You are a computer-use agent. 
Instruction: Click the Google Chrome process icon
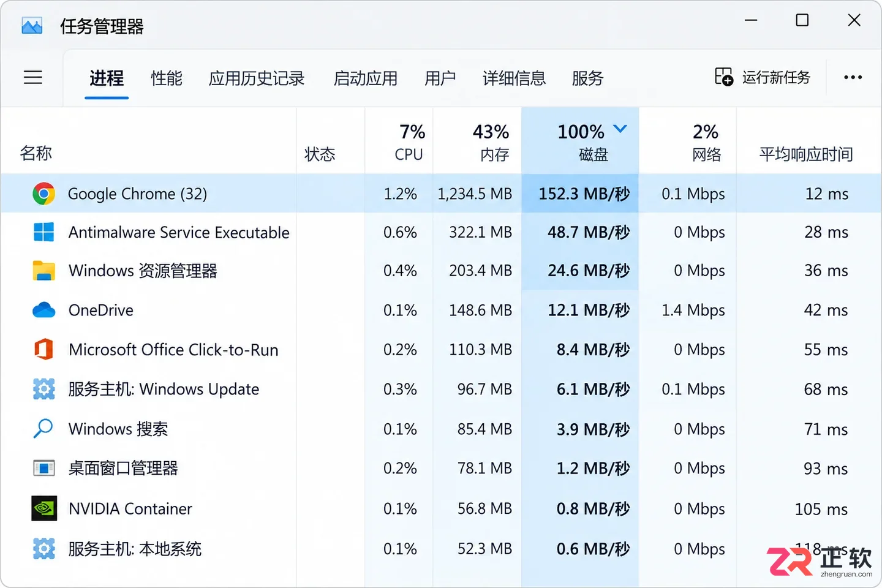(43, 194)
